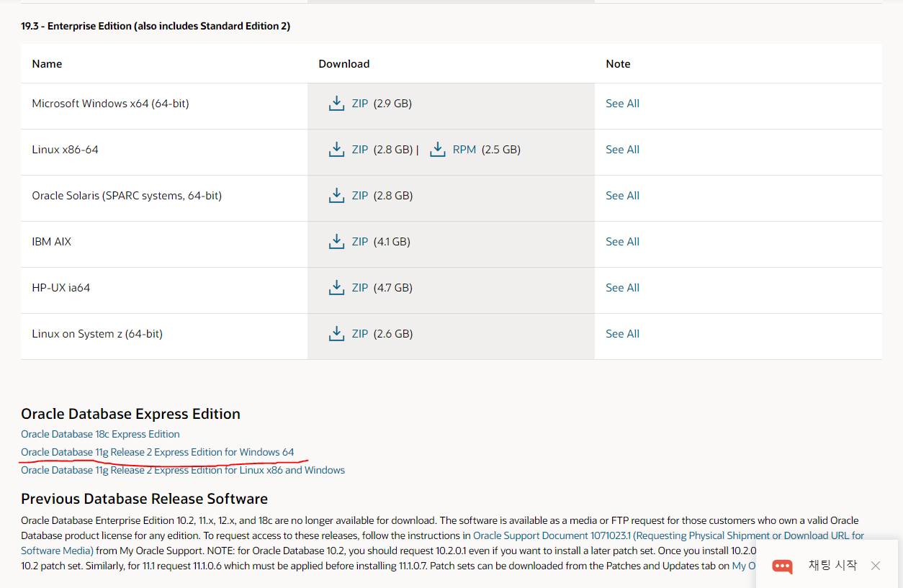Click the (2.5 GB) RPM size text

[x=500, y=150]
